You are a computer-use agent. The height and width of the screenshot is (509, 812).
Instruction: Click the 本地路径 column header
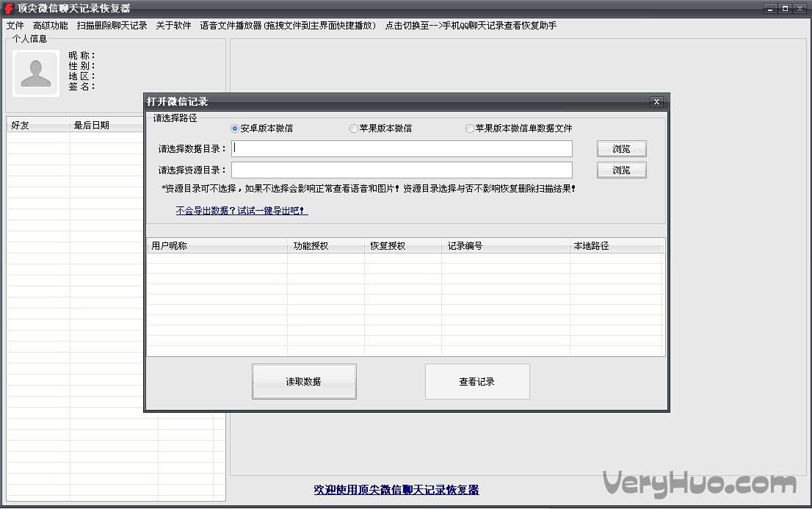pos(616,246)
